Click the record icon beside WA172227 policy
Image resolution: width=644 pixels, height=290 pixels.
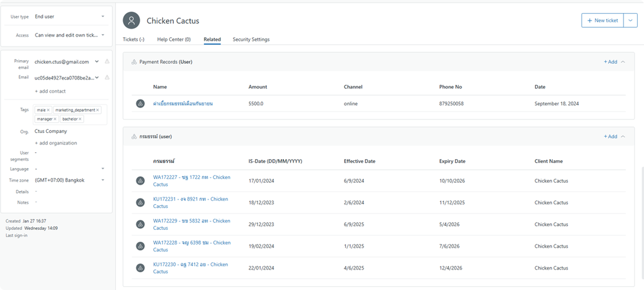(140, 181)
